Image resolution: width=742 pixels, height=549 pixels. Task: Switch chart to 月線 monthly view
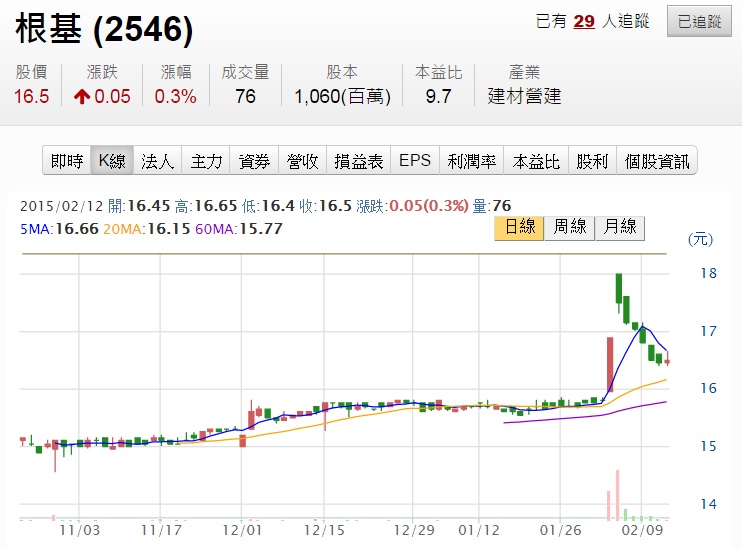pos(620,228)
